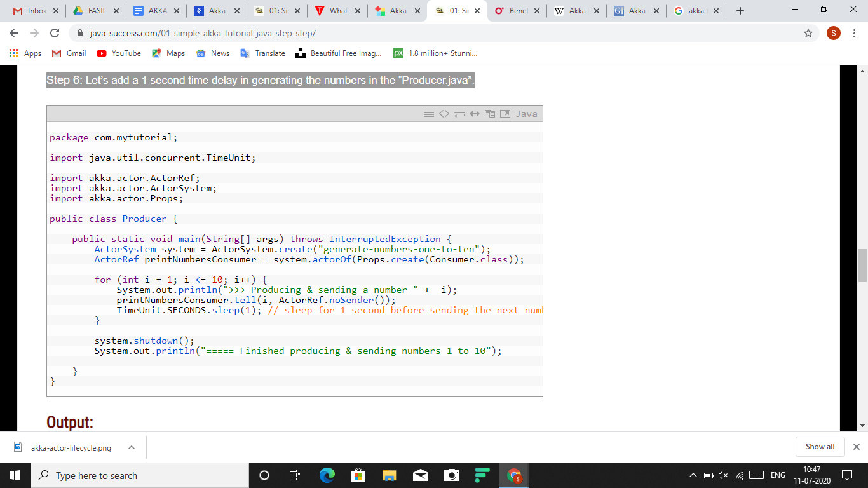Expand code block width with double-arrow icon
868x488 pixels.
pos(474,114)
